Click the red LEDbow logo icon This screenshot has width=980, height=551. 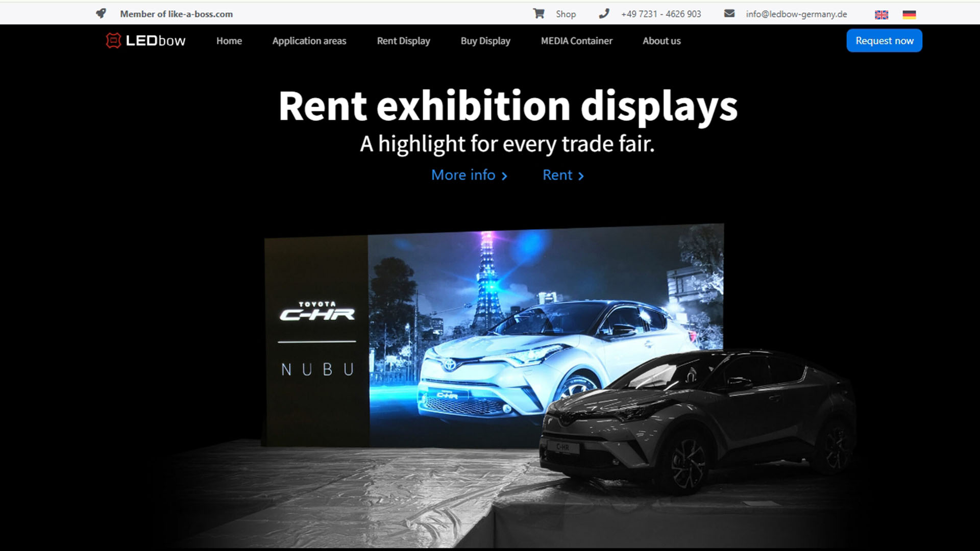pos(113,40)
